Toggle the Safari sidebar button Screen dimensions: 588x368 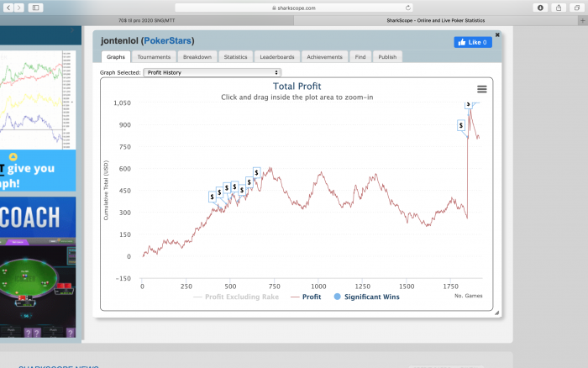pyautogui.click(x=35, y=8)
